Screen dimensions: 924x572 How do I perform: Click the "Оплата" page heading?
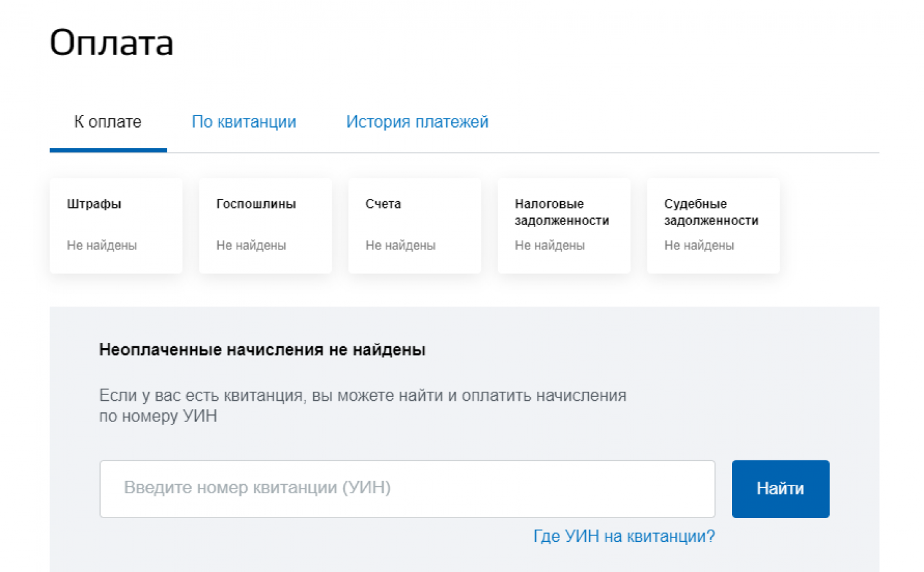(112, 44)
